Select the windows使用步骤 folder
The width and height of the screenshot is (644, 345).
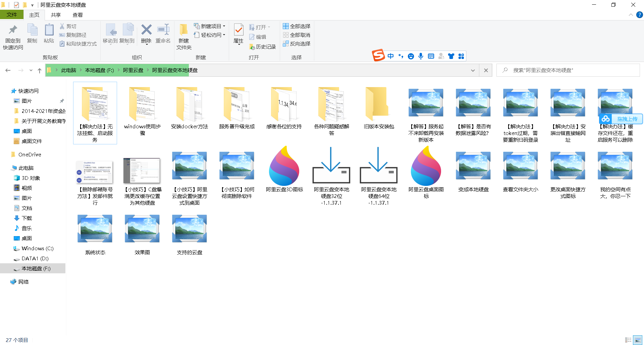(x=142, y=111)
